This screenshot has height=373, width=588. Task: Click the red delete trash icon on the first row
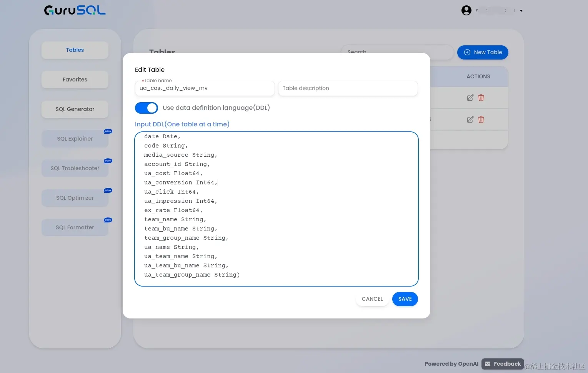tap(481, 98)
